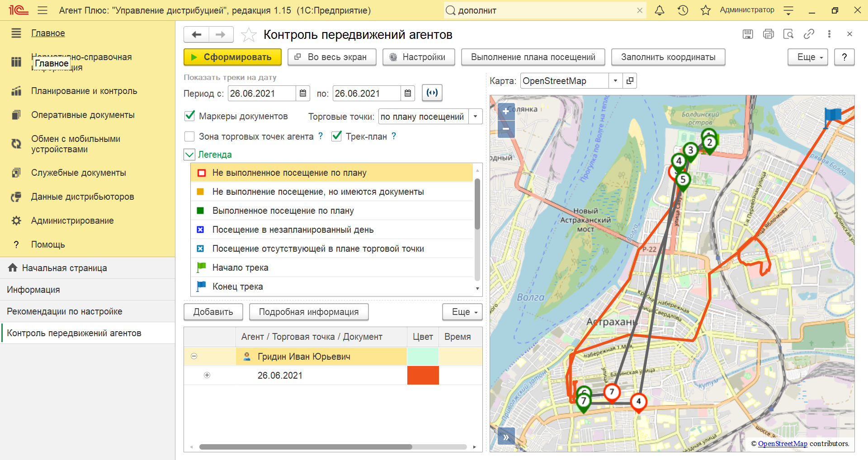Open the OpenStreetMap attribution link
Image resolution: width=868 pixels, height=460 pixels.
[x=783, y=444]
